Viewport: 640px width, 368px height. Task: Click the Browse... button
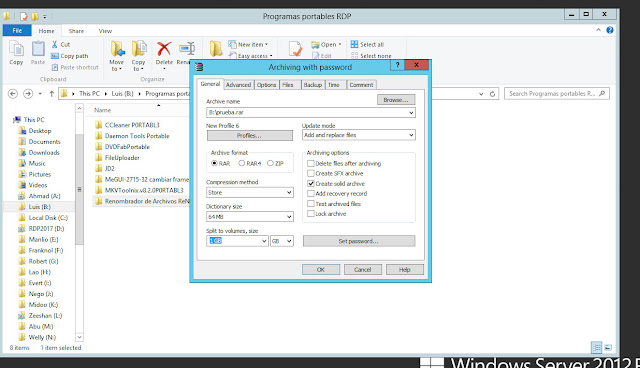(x=396, y=100)
